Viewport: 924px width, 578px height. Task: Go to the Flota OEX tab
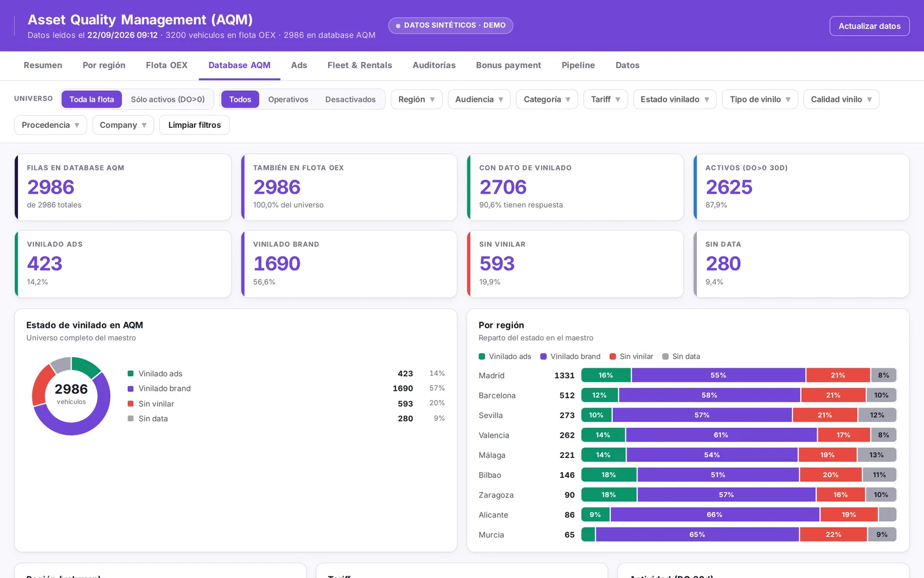pyautogui.click(x=167, y=65)
